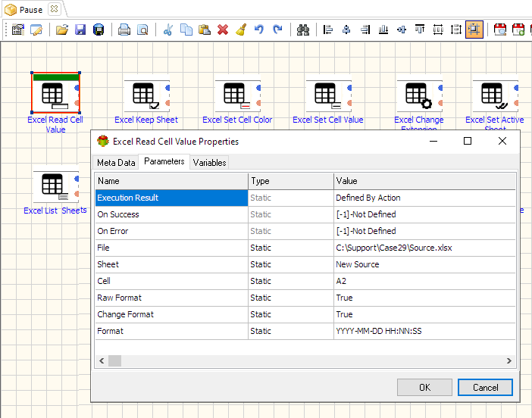
Task: Open the properties checklist toolbar icon
Action: (x=18, y=30)
